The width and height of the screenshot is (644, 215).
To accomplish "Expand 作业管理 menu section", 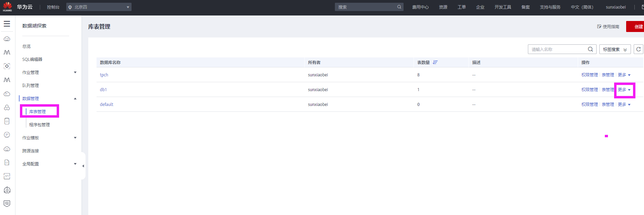I will (75, 72).
